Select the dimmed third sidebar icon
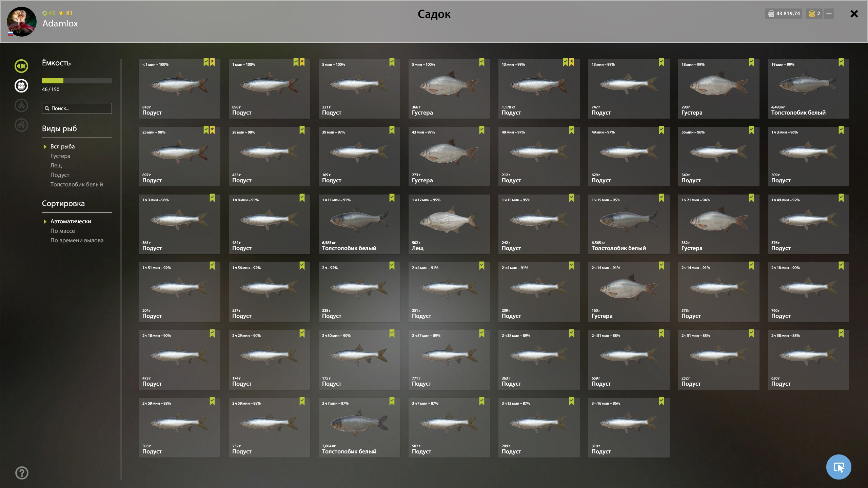868x488 pixels. 21,105
